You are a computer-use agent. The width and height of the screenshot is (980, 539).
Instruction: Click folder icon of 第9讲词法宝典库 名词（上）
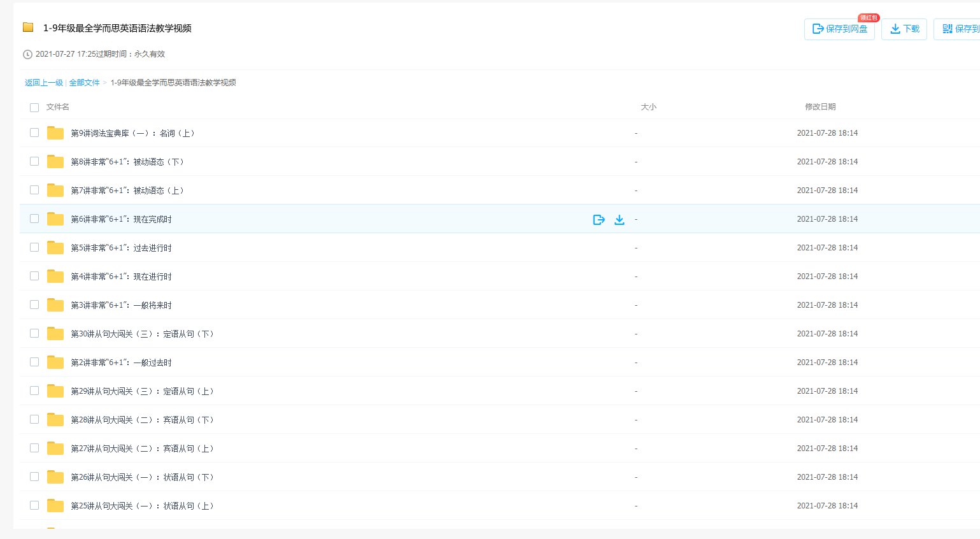click(x=55, y=133)
